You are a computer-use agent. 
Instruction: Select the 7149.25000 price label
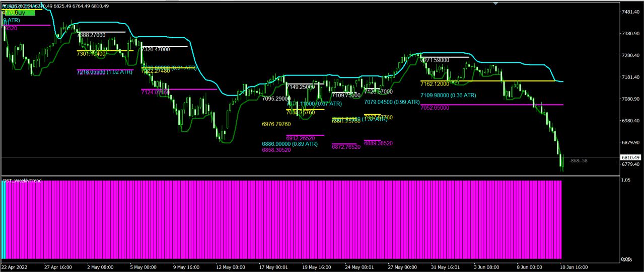point(300,86)
